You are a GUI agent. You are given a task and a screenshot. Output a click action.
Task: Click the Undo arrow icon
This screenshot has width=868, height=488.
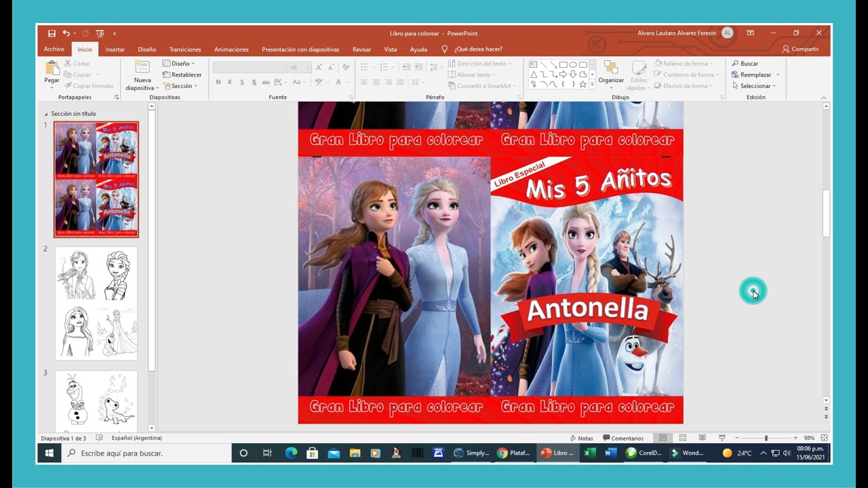coord(66,33)
